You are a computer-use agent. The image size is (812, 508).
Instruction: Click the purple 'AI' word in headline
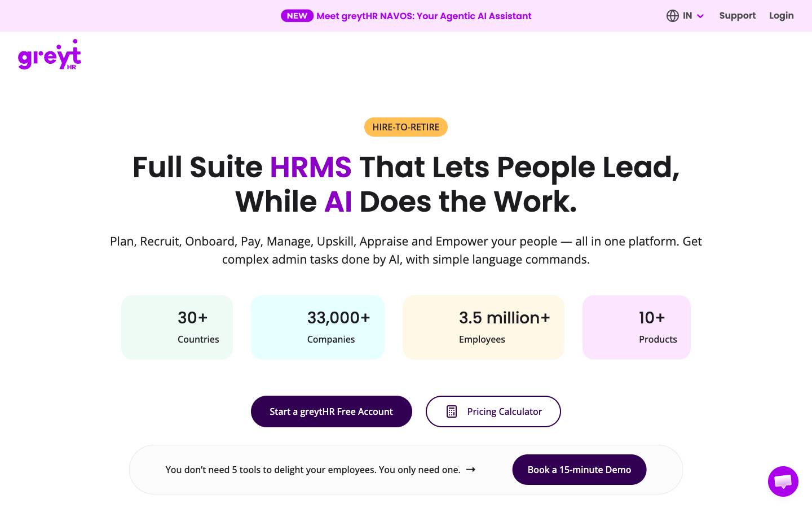click(x=338, y=202)
